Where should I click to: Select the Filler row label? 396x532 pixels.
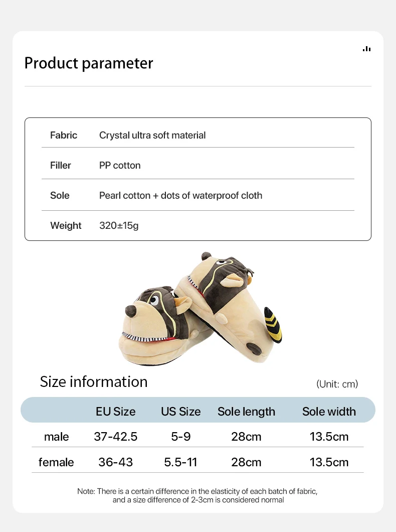tap(61, 165)
